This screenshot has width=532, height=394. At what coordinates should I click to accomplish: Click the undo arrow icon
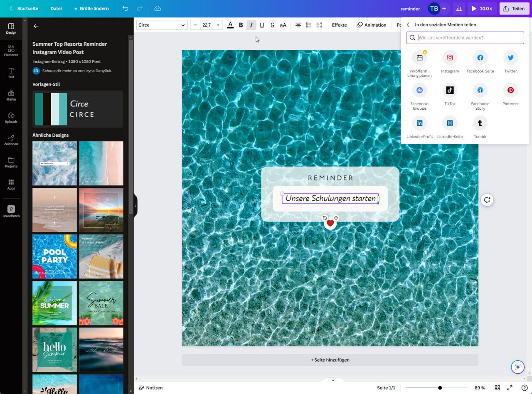click(125, 8)
